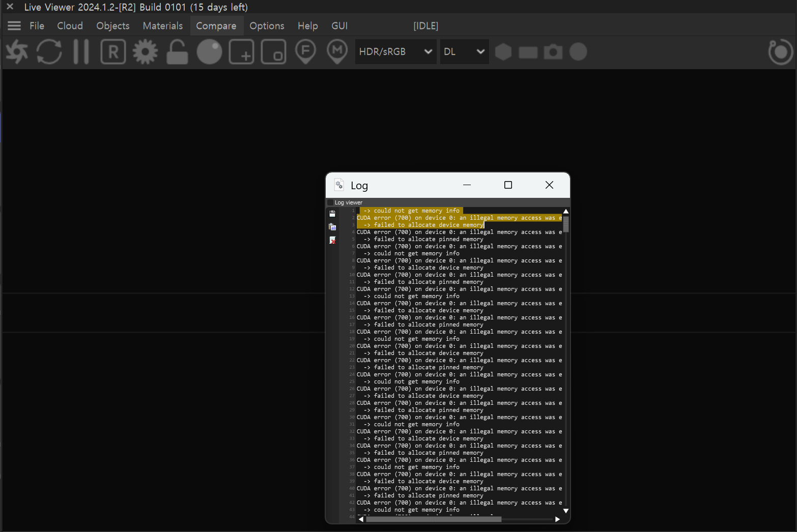This screenshot has height=532, width=797.
Task: Copy log text with the clipboard icon
Action: click(x=332, y=227)
